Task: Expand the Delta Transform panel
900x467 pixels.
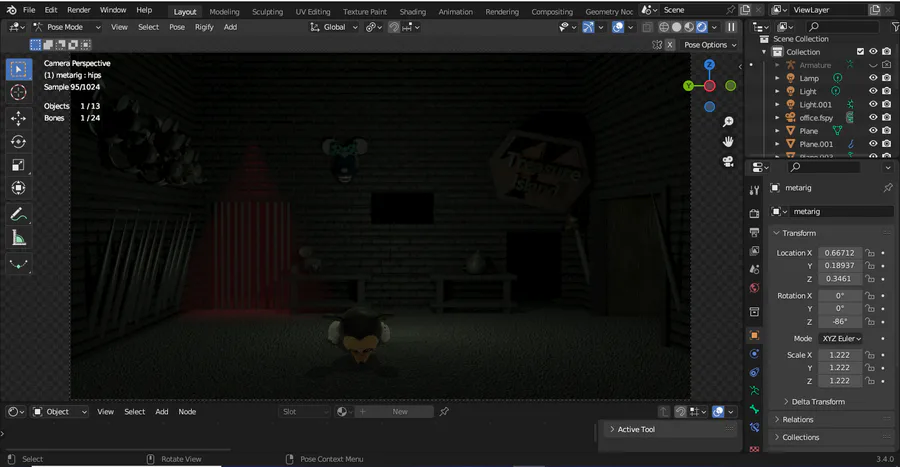Action: click(817, 402)
